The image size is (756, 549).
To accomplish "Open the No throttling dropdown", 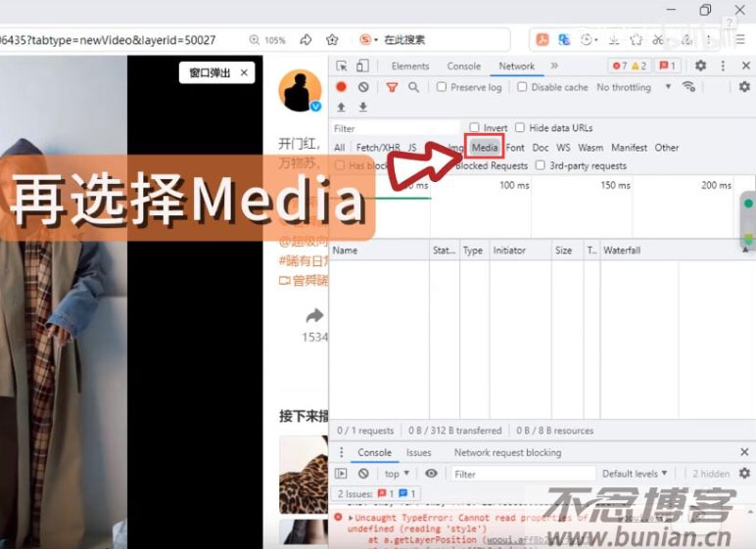I will (634, 87).
